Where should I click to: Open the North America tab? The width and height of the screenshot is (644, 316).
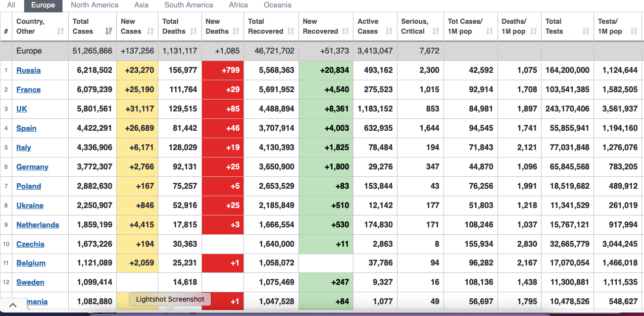(x=95, y=5)
